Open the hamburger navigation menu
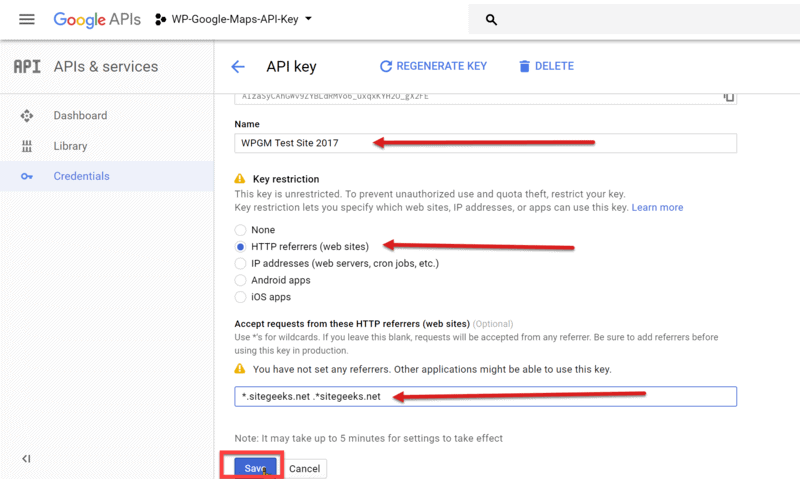 [x=27, y=19]
